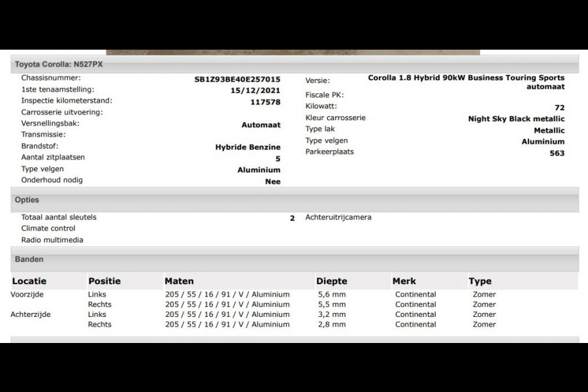This screenshot has width=588, height=392.
Task: Click the date 15/12/2021
Action: [255, 90]
